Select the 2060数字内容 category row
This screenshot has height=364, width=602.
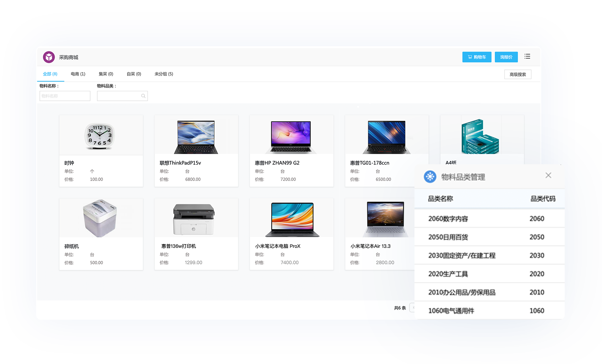point(489,219)
